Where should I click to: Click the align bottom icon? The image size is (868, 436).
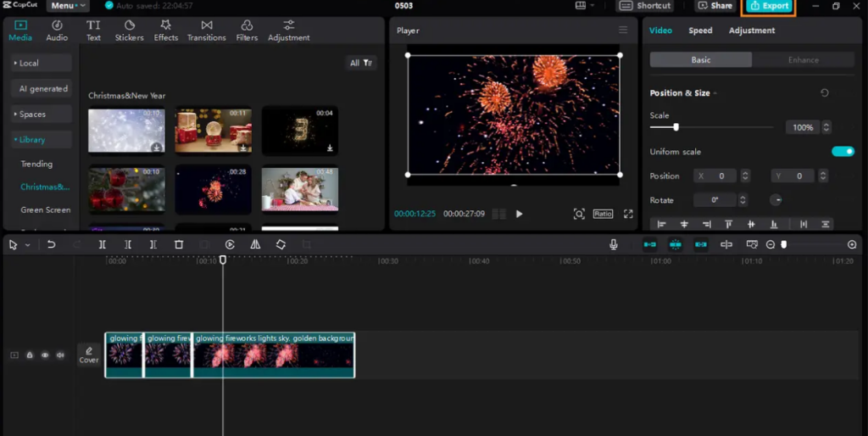pyautogui.click(x=774, y=225)
